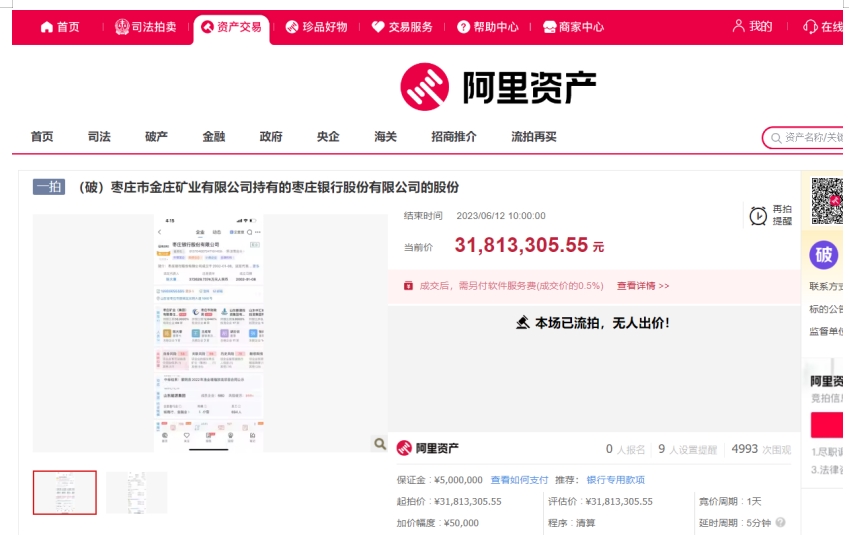Click the 商家中心 shop icon

[549, 27]
